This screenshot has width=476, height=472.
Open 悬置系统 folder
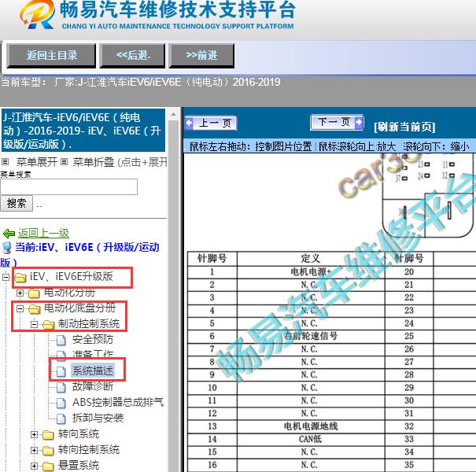click(79, 466)
